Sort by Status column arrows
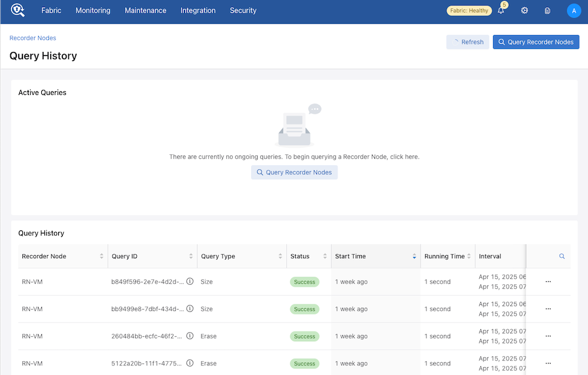Screen dimensions: 588x375 tap(325, 256)
